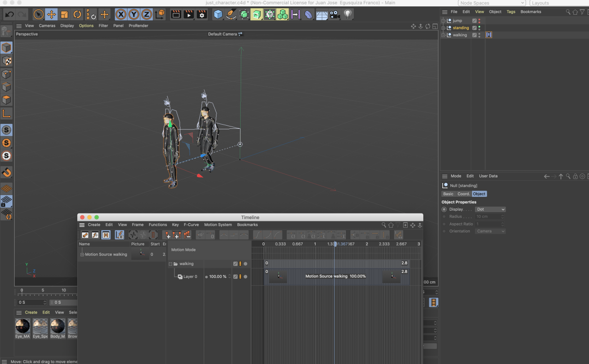Select the Body_M material thumbnail

pos(58,326)
